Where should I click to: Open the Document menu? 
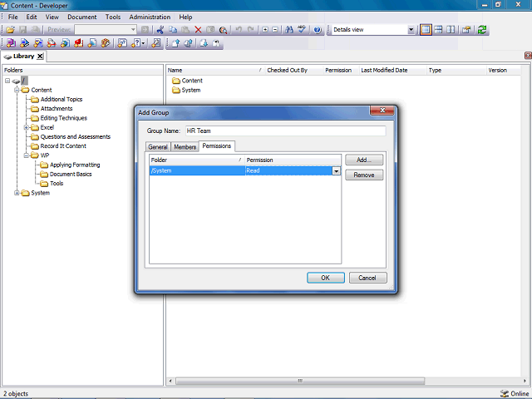coord(81,17)
